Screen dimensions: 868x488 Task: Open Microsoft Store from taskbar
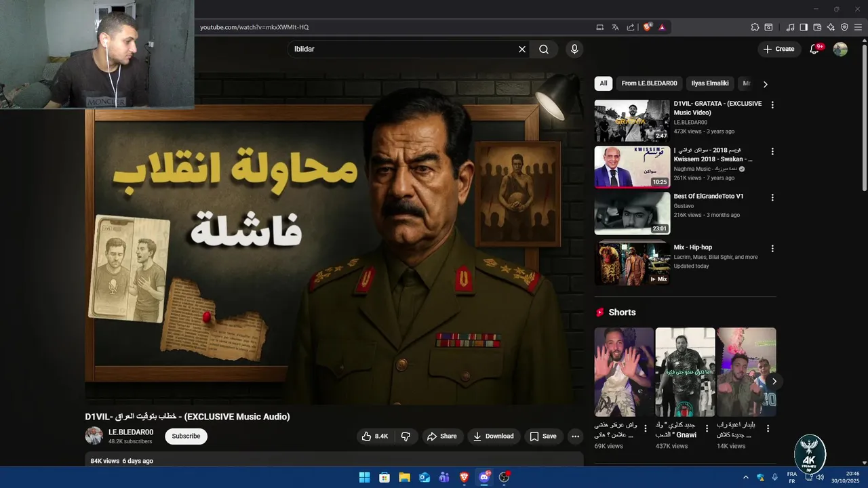[x=384, y=477]
